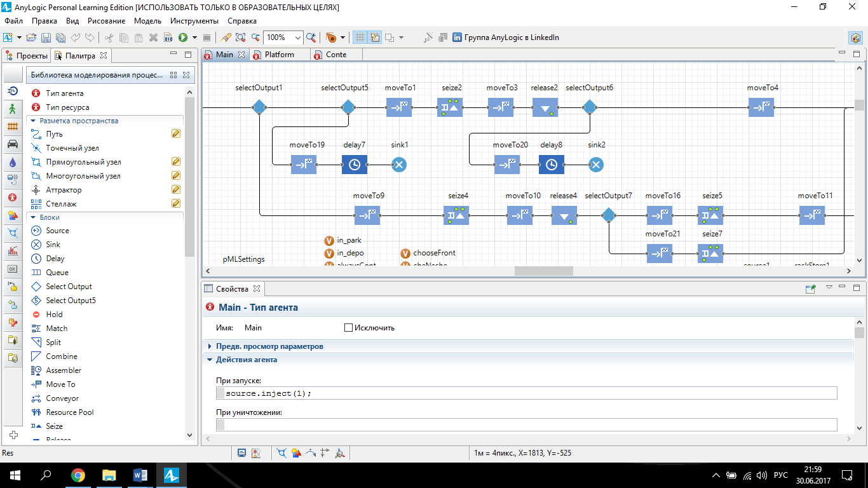This screenshot has width=868, height=488.
Task: Tick the Исключить checkbox
Action: (348, 328)
